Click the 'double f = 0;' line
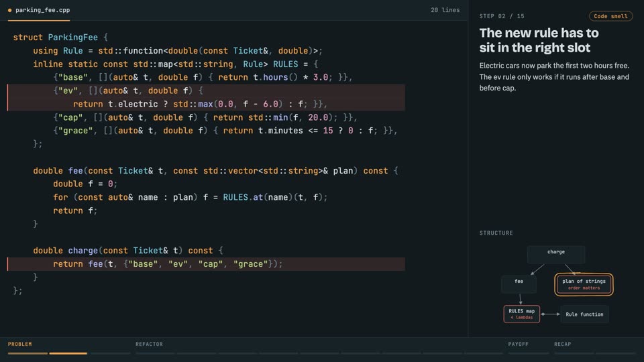644x362 pixels. [85, 184]
